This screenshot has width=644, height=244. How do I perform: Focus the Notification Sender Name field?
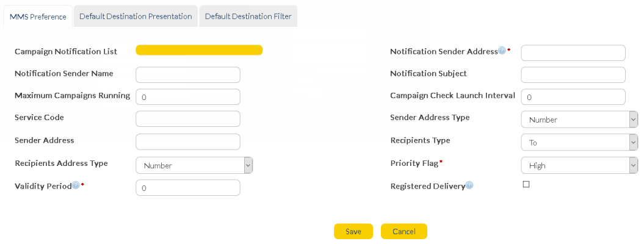coord(188,74)
